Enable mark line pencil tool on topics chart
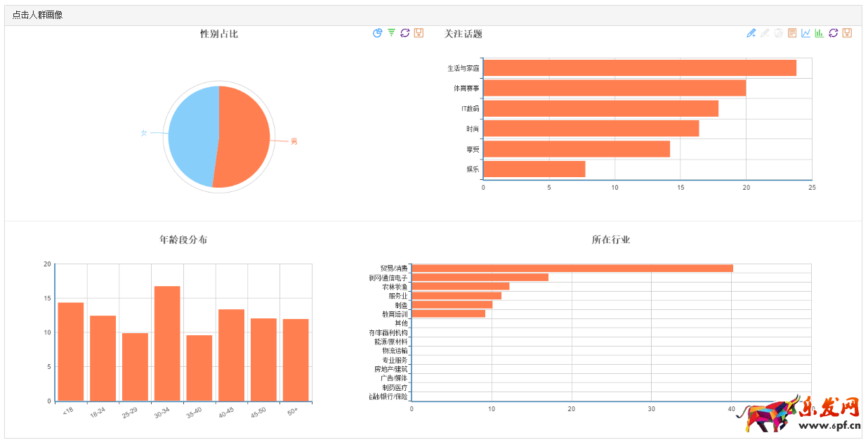868x440 pixels. click(751, 33)
